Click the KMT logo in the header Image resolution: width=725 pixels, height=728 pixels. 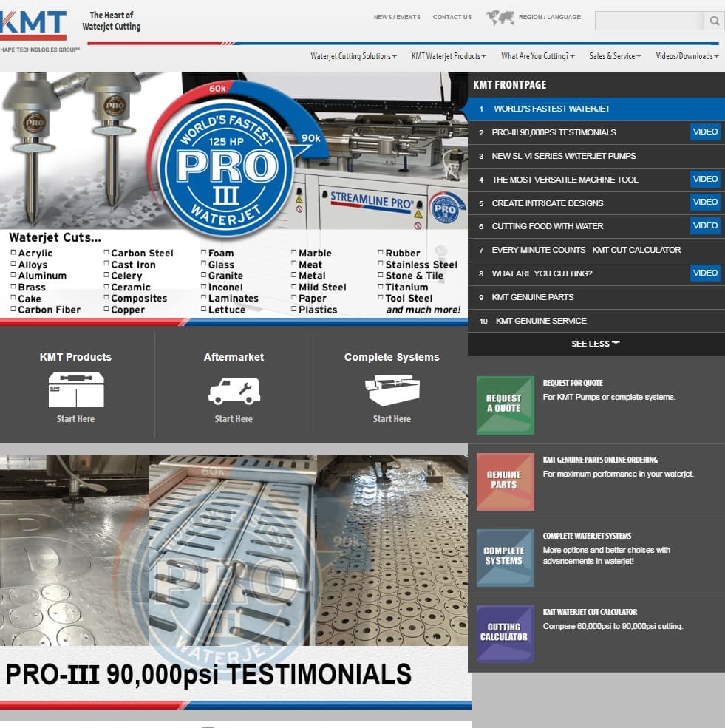tap(33, 26)
